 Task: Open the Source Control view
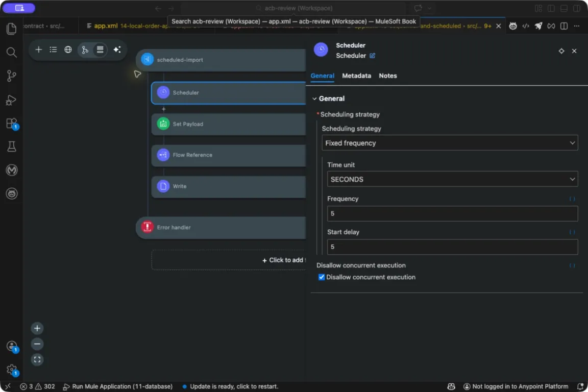click(12, 76)
